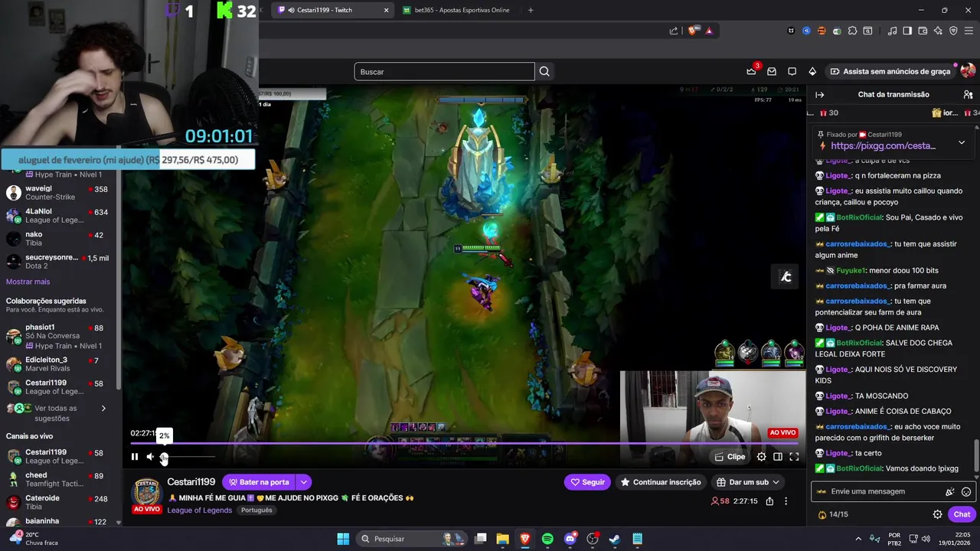This screenshot has width=980, height=551.
Task: Open the League of Legends category link
Action: click(201, 510)
